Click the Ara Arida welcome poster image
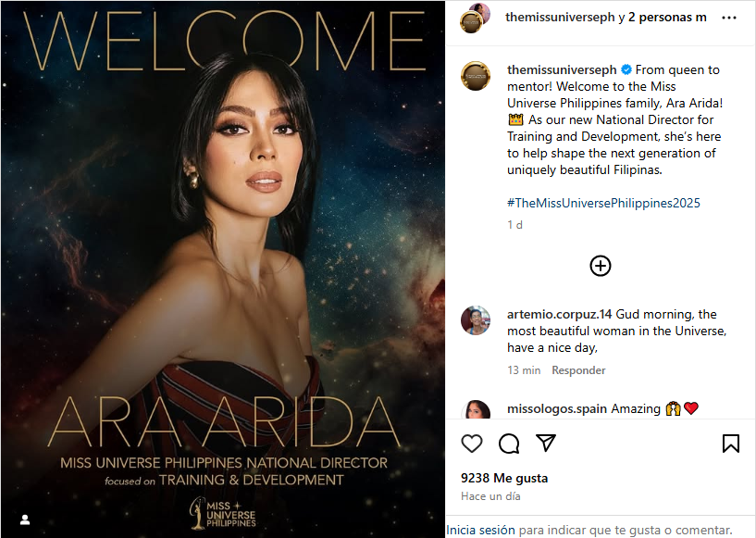 (223, 269)
